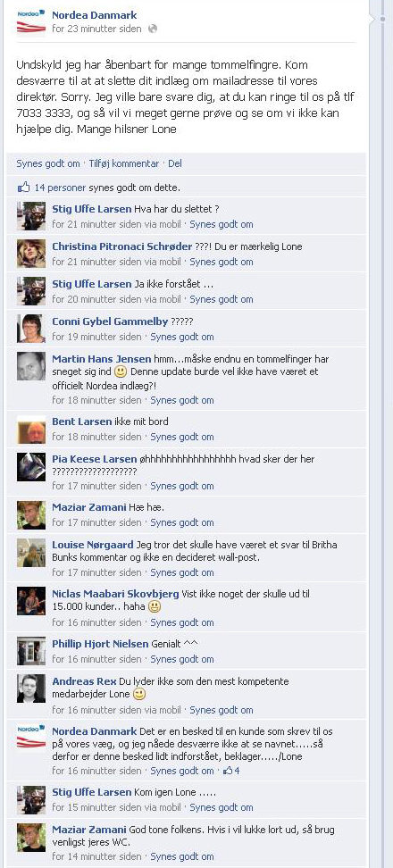Like Pia Keese Larsen's comment
The height and width of the screenshot is (868, 393).
point(182,486)
